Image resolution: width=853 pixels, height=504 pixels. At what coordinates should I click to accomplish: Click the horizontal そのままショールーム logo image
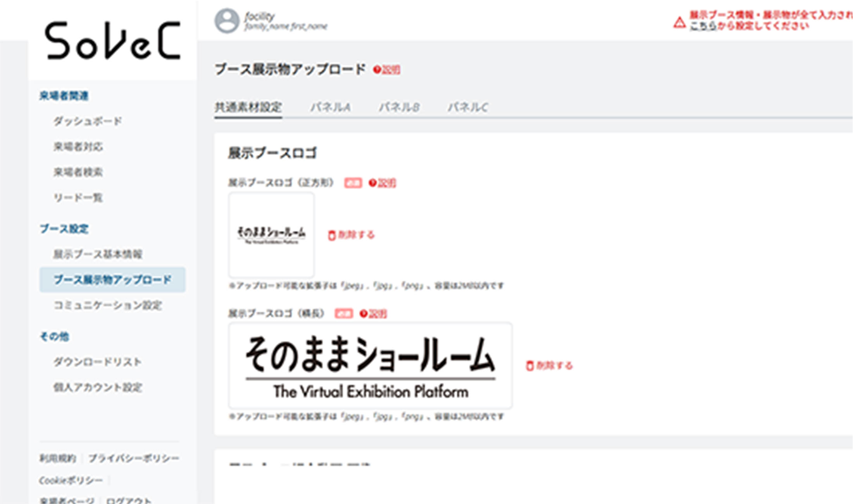pyautogui.click(x=370, y=365)
